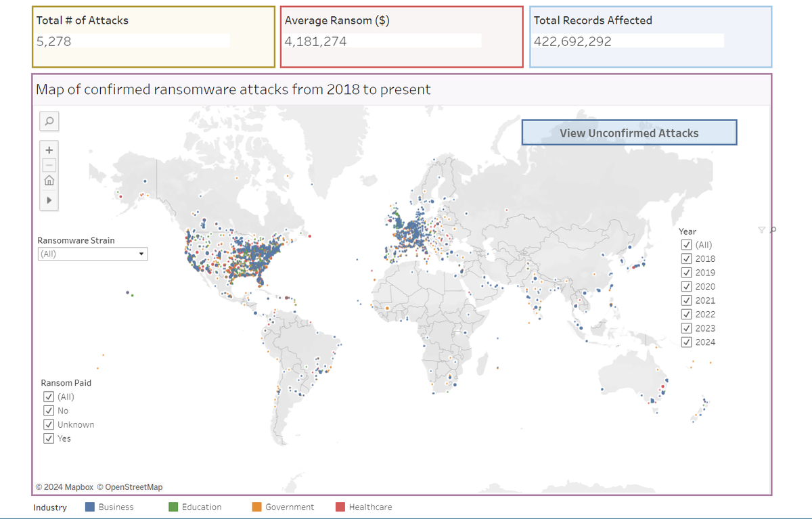Select the map search icon
The width and height of the screenshot is (812, 519).
(x=48, y=121)
